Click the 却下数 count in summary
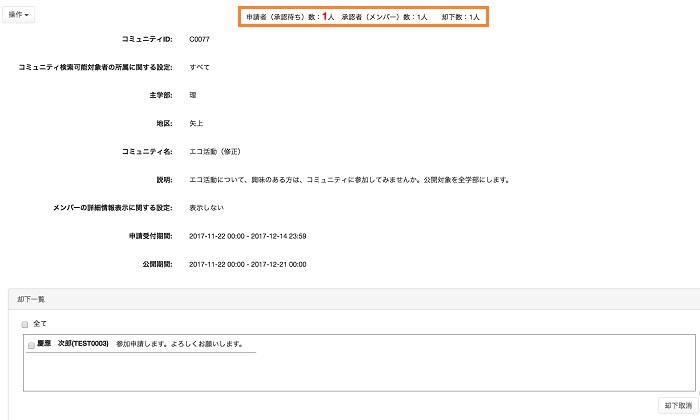Screen dimensions: 700x420 [x=460, y=17]
